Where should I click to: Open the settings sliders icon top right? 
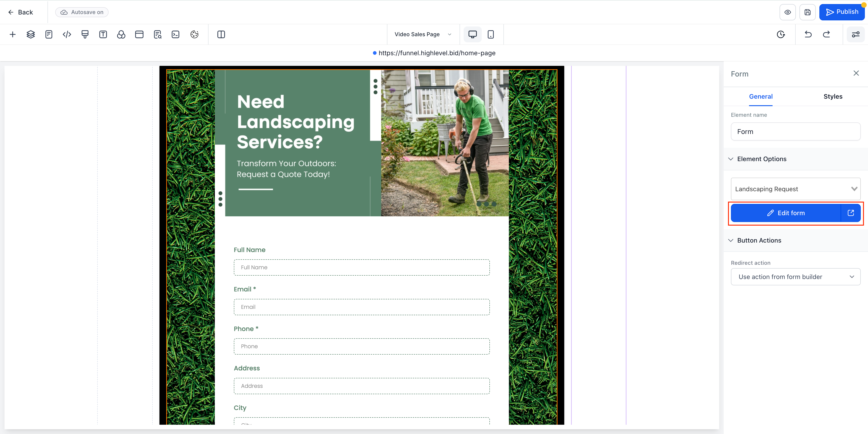click(x=856, y=34)
